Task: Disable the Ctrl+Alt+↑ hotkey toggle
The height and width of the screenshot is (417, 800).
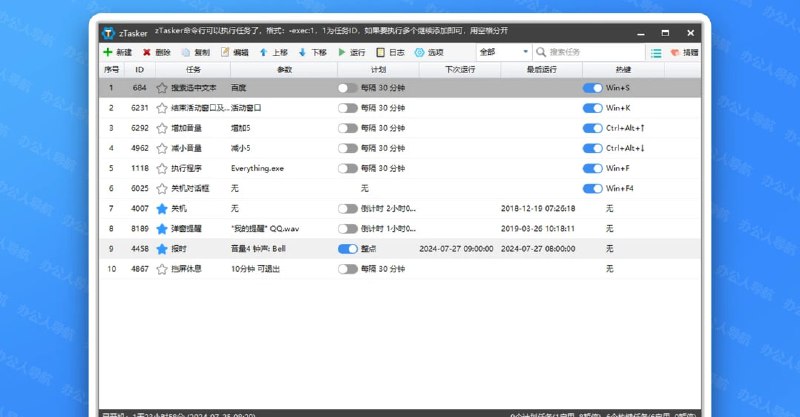Action: 593,128
